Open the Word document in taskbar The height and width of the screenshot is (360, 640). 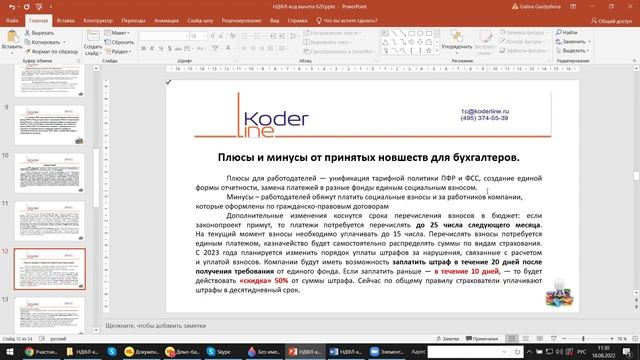point(346,351)
